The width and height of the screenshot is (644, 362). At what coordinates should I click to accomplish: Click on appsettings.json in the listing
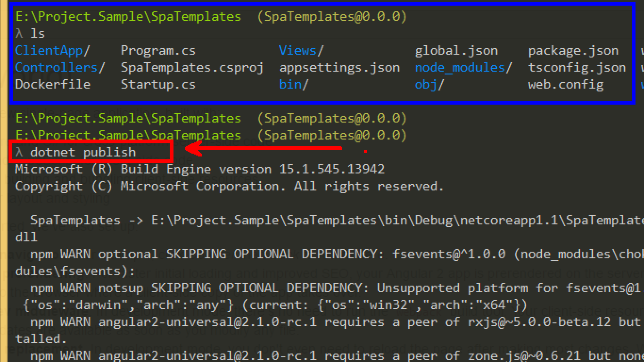(339, 67)
